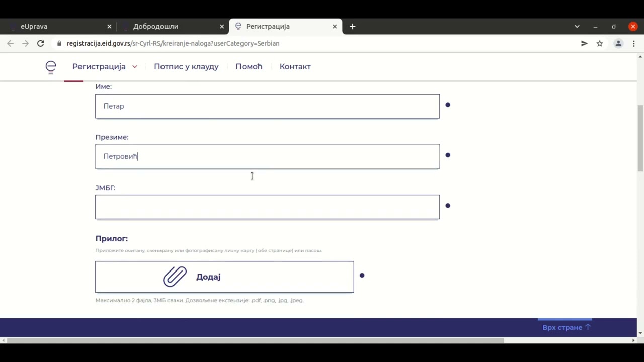Viewport: 644px width, 362px height.
Task: Click the Име input field
Action: pos(267,106)
